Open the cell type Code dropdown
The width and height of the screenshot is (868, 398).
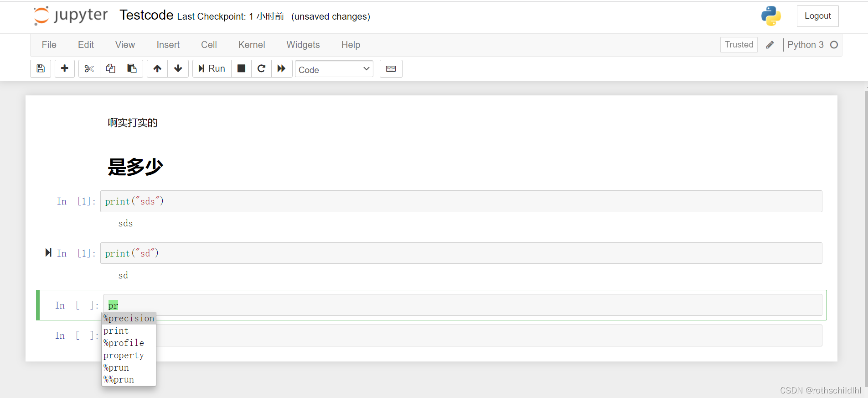click(x=334, y=69)
